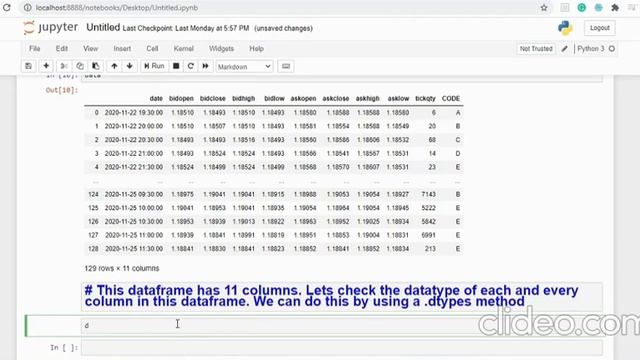Image resolution: width=640 pixels, height=360 pixels.
Task: Click the 'bidhigh' column header
Action: [244, 98]
